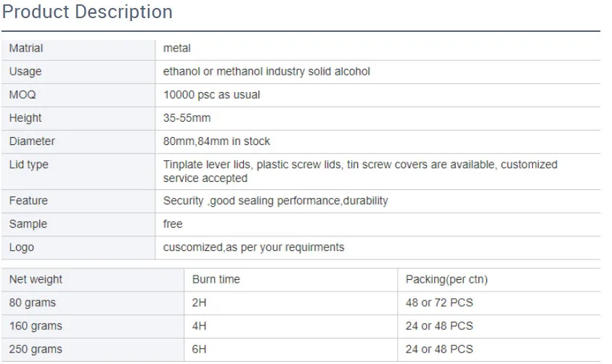The width and height of the screenshot is (612, 364).
Task: Select the MOQ label cell
Action: [23, 95]
